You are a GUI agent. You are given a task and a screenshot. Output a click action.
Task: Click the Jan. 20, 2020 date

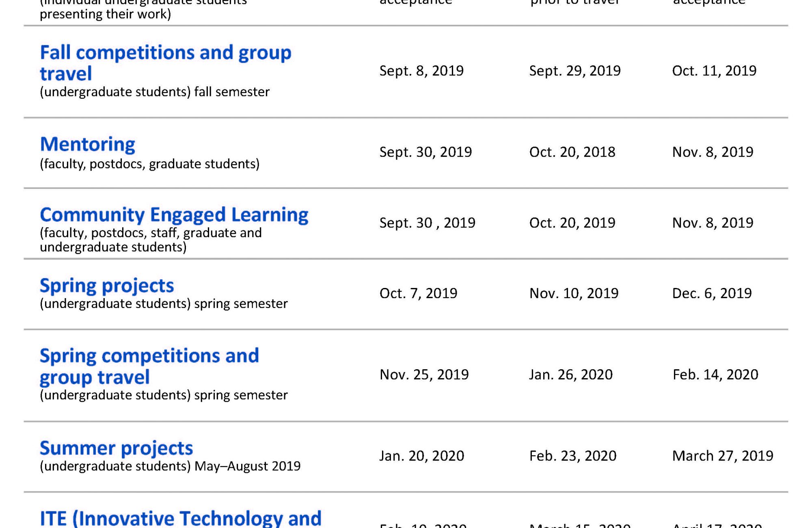[x=421, y=456]
